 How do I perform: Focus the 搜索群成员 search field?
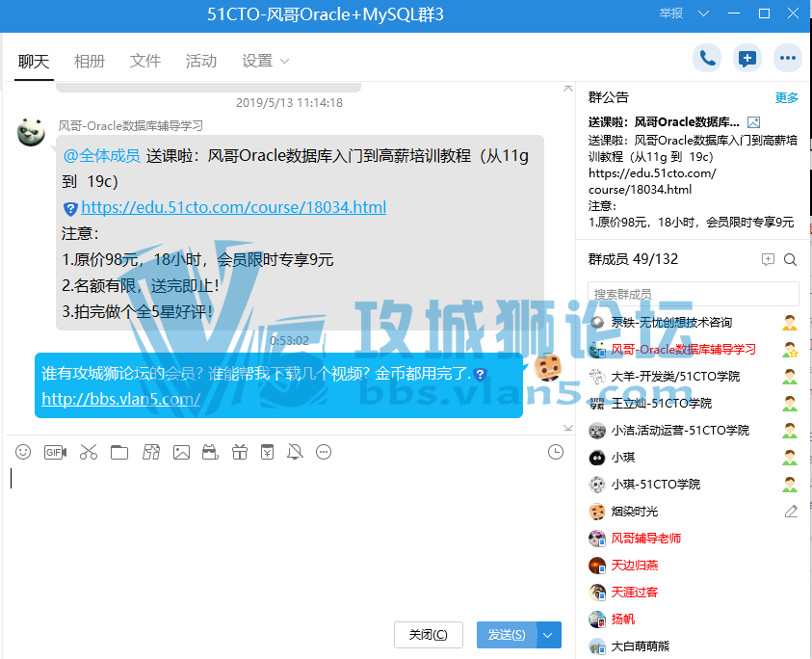(x=694, y=294)
